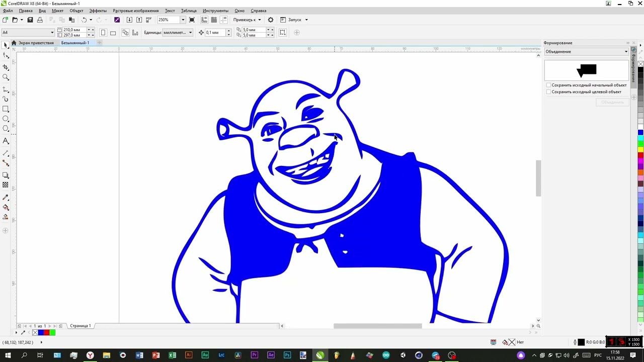Image resolution: width=644 pixels, height=362 pixels.
Task: Open the 'Единицы' units dropdown
Action: point(190,33)
